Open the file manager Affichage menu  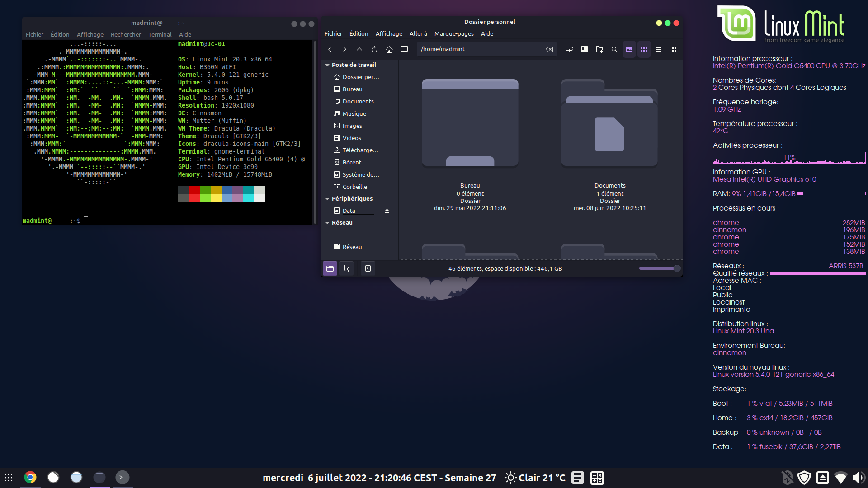click(x=389, y=34)
